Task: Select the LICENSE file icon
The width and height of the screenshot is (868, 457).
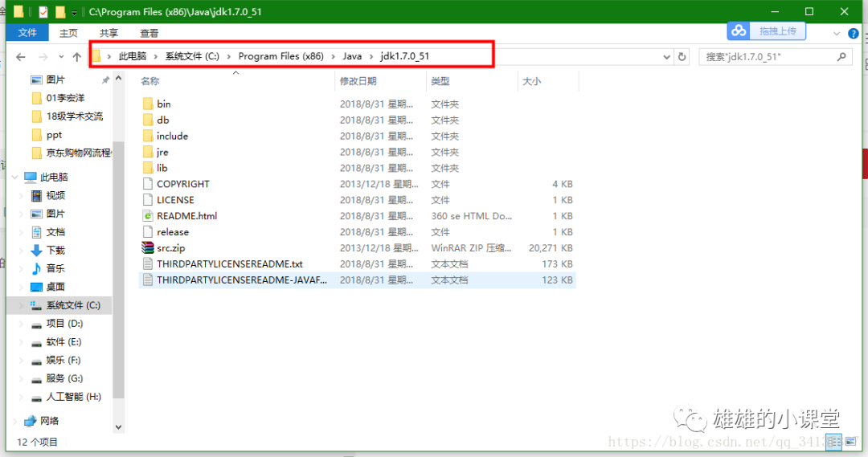Action: pyautogui.click(x=148, y=200)
